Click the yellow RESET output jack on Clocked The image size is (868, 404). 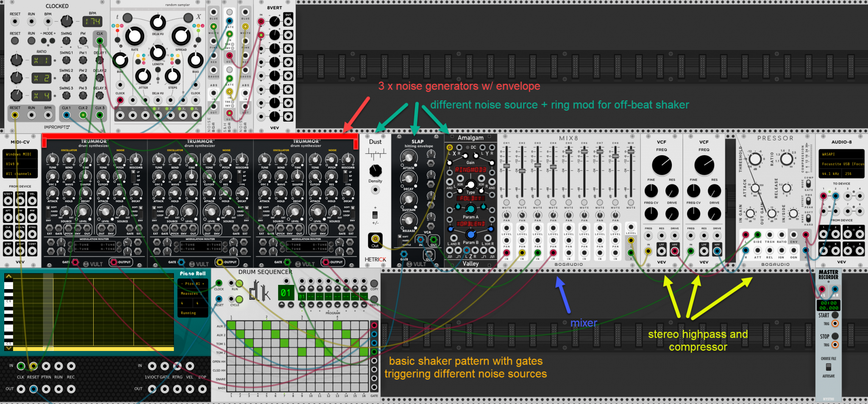[15, 115]
